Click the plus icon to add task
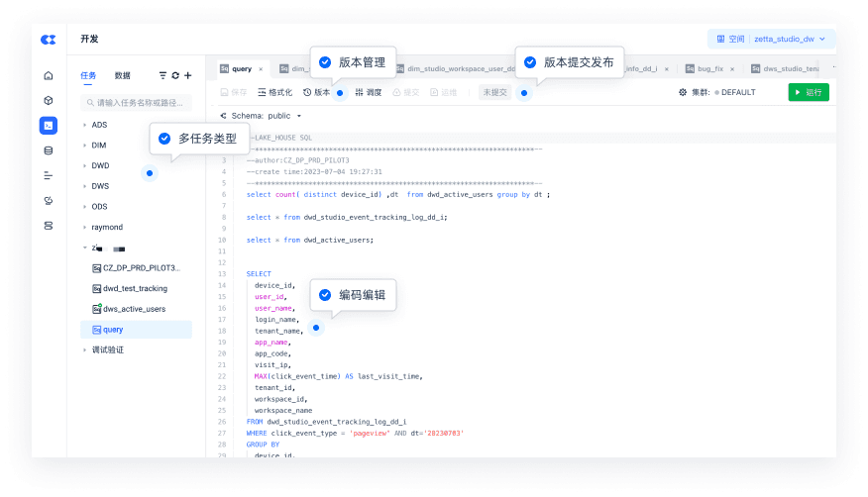This screenshot has width=868, height=497. click(187, 75)
